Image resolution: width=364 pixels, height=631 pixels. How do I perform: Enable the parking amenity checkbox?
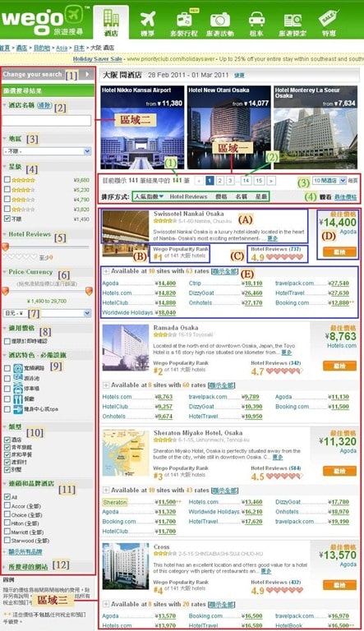pos(7,389)
